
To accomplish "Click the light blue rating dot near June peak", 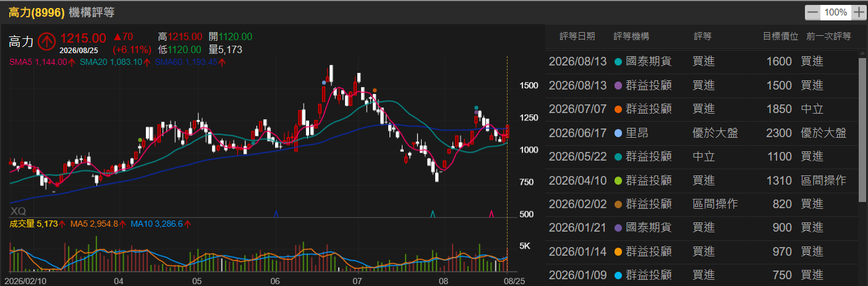I will tap(324, 82).
